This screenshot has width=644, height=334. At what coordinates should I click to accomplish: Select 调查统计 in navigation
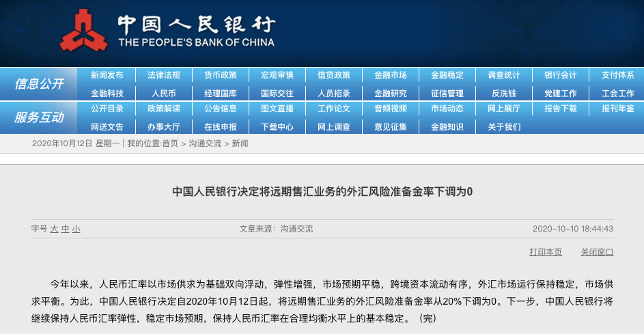(x=504, y=75)
